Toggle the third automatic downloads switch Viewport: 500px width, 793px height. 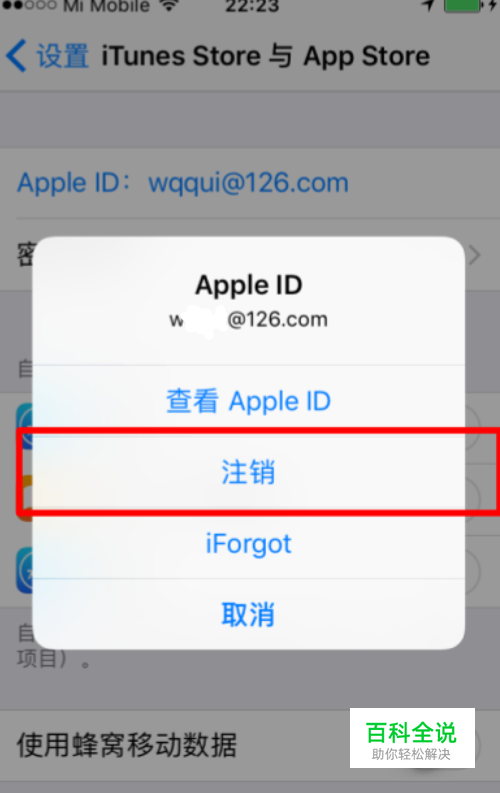(x=472, y=571)
